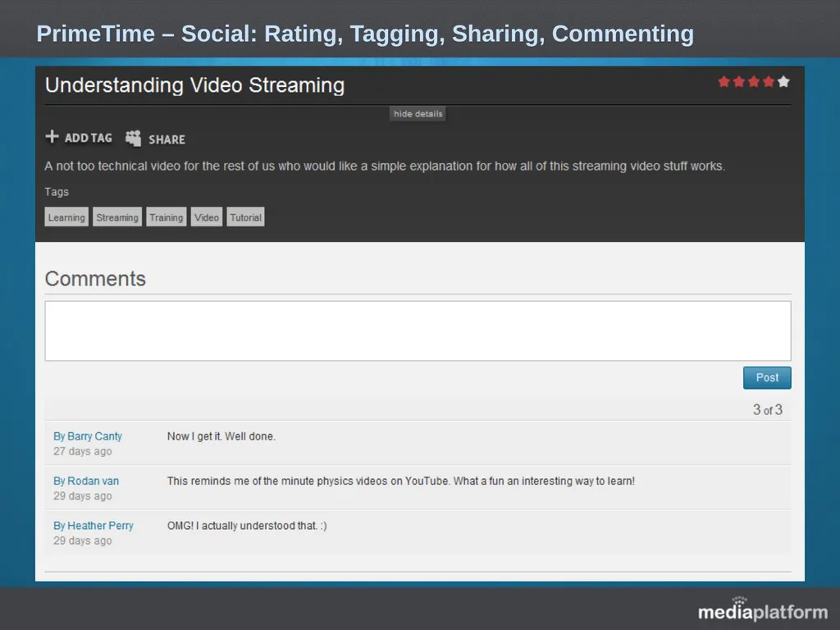
Task: Click '29 days ago' under Rodan van
Action: [83, 496]
